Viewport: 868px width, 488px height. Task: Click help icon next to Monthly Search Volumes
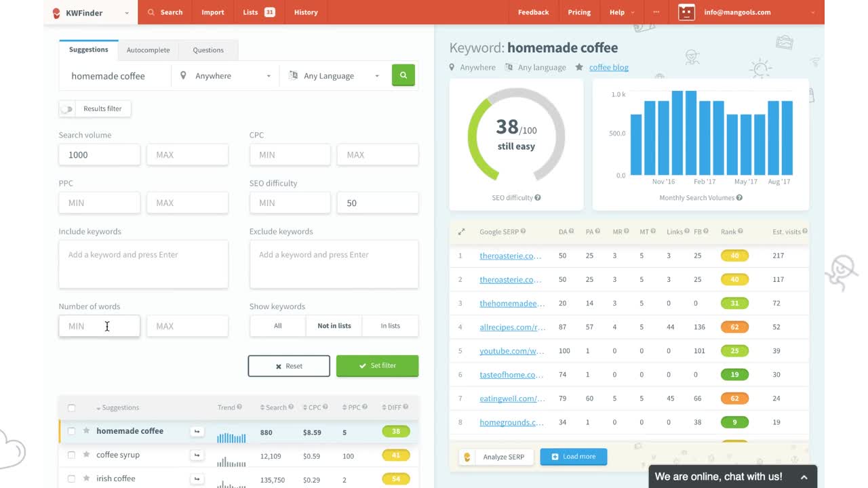pyautogui.click(x=739, y=198)
